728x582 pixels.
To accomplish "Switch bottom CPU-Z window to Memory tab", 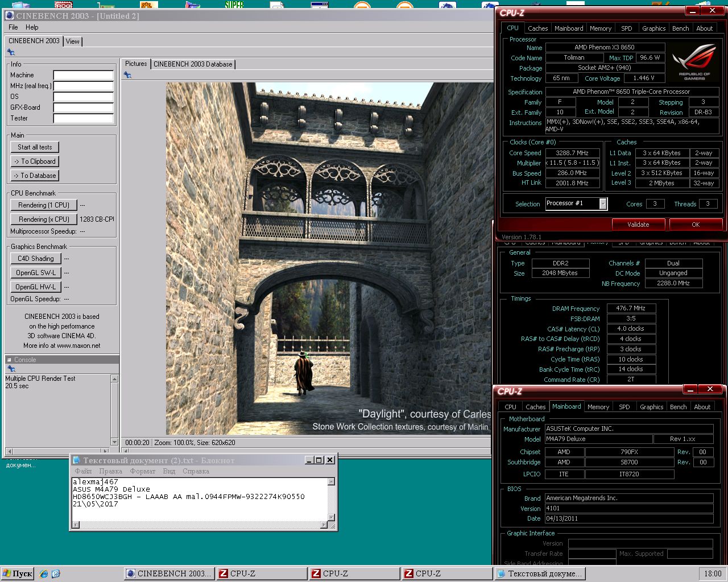I will click(x=598, y=407).
